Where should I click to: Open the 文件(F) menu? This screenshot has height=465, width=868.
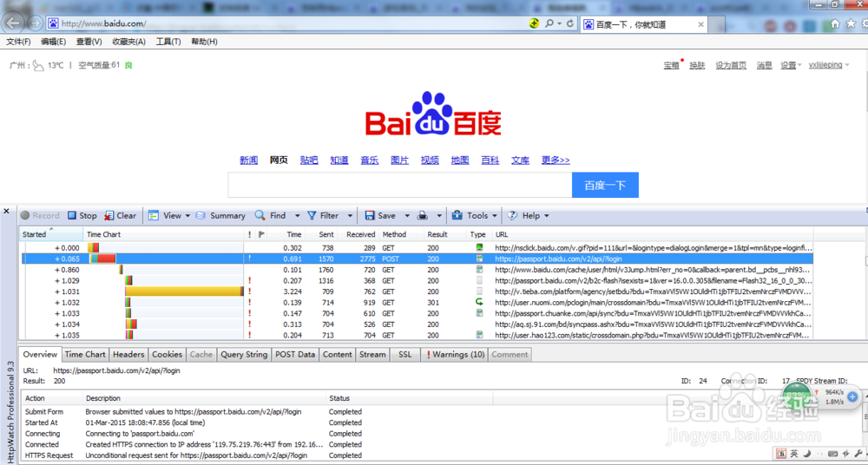click(x=18, y=42)
